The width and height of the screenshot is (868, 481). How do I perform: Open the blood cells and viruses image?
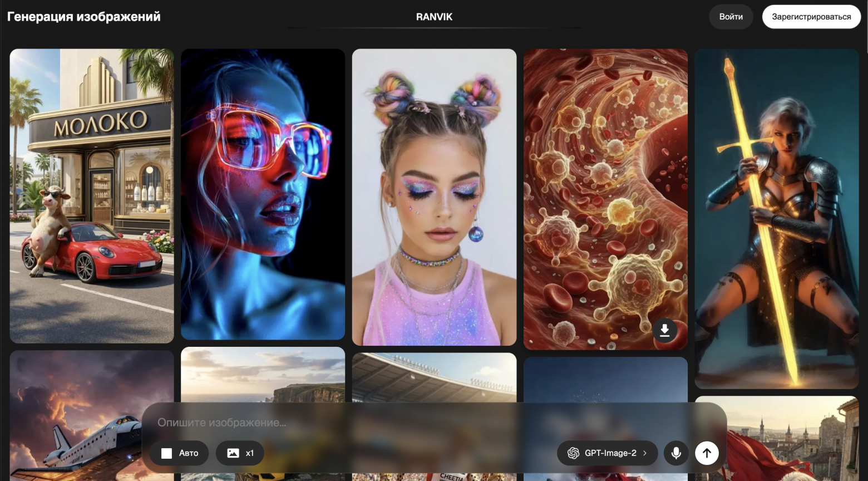pyautogui.click(x=605, y=199)
